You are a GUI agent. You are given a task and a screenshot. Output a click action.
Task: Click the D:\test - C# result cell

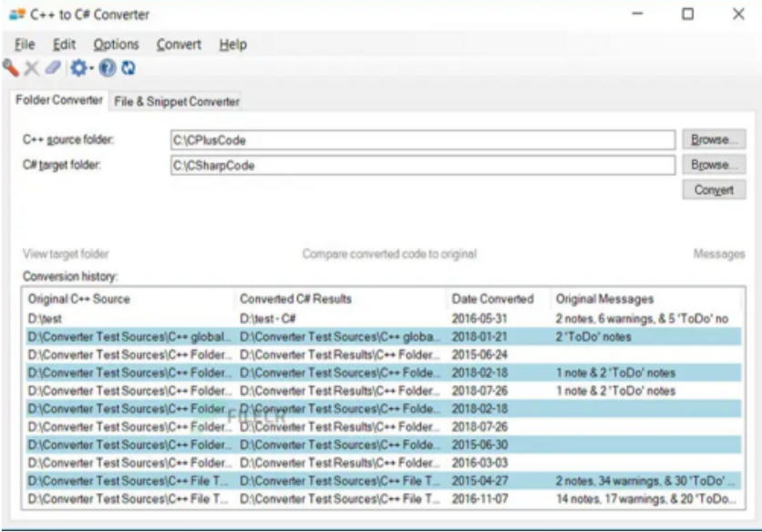[x=268, y=319]
